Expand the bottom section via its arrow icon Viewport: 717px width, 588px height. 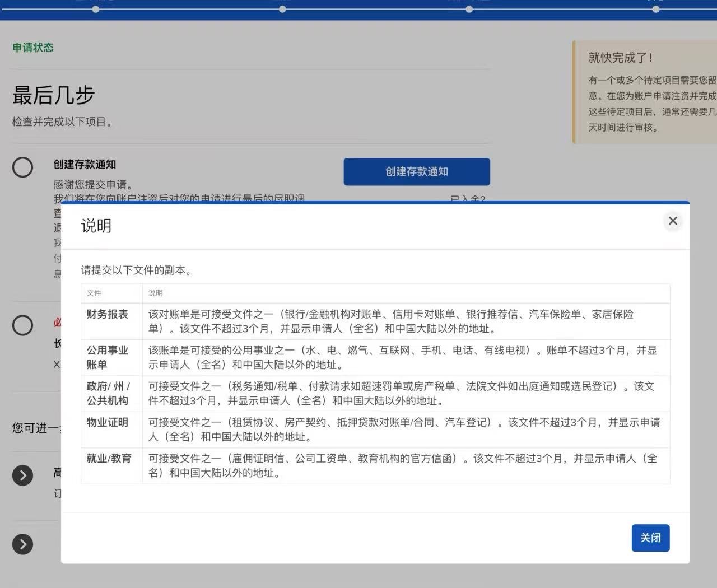point(22,544)
